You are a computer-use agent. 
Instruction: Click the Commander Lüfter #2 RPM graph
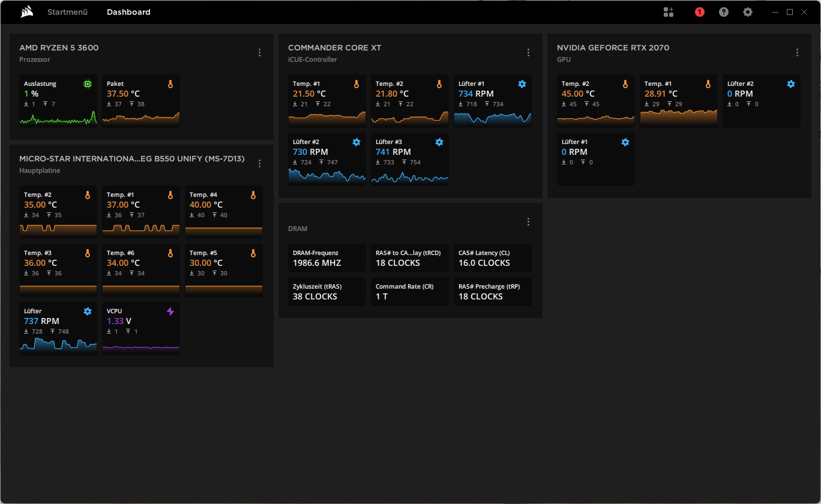(327, 175)
